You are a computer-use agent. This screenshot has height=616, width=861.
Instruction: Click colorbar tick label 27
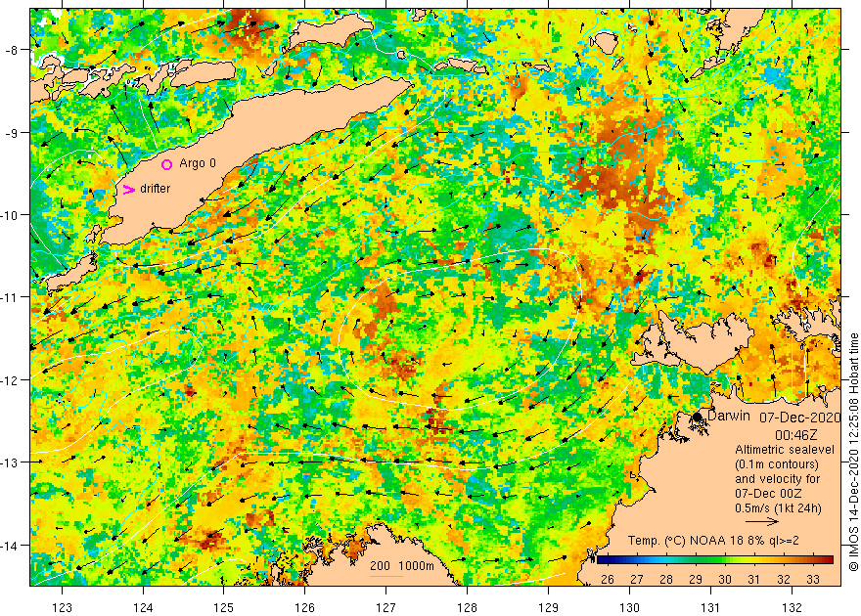tap(637, 579)
